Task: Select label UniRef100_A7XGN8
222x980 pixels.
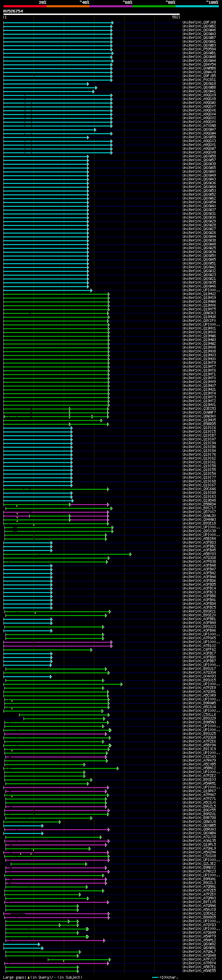Action: (x=199, y=125)
